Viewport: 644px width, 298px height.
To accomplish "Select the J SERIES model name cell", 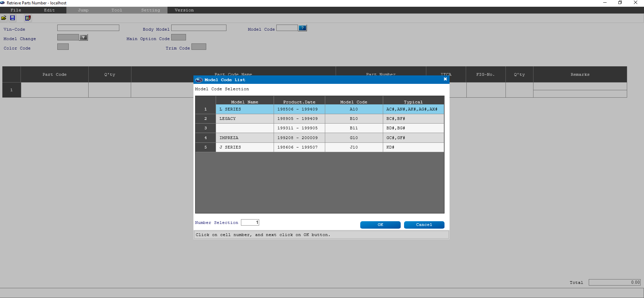I will coord(245,147).
